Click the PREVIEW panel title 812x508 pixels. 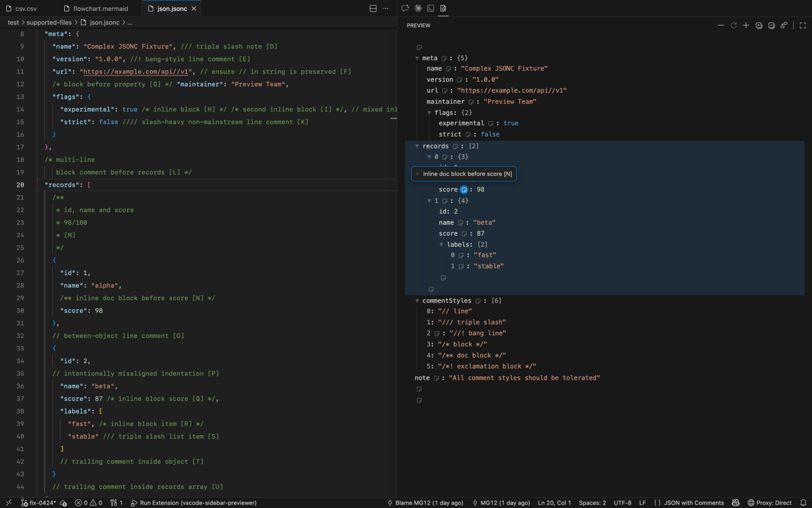tap(419, 25)
